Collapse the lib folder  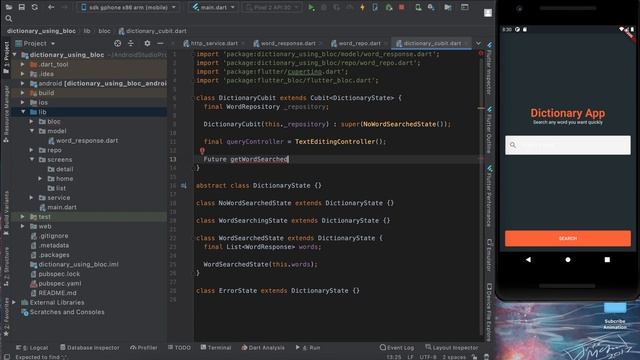(x=23, y=112)
